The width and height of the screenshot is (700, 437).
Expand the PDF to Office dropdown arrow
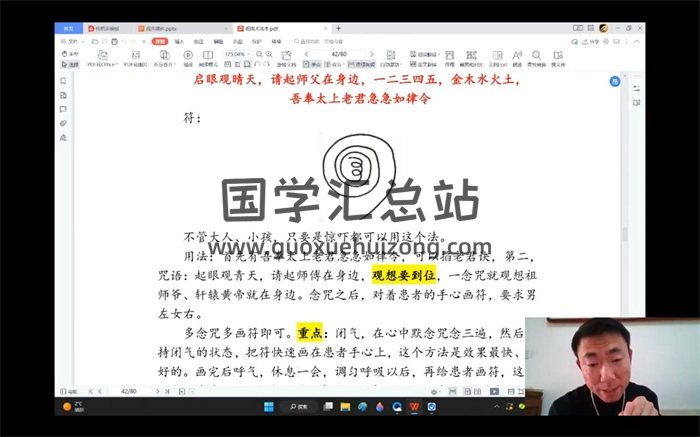116,65
